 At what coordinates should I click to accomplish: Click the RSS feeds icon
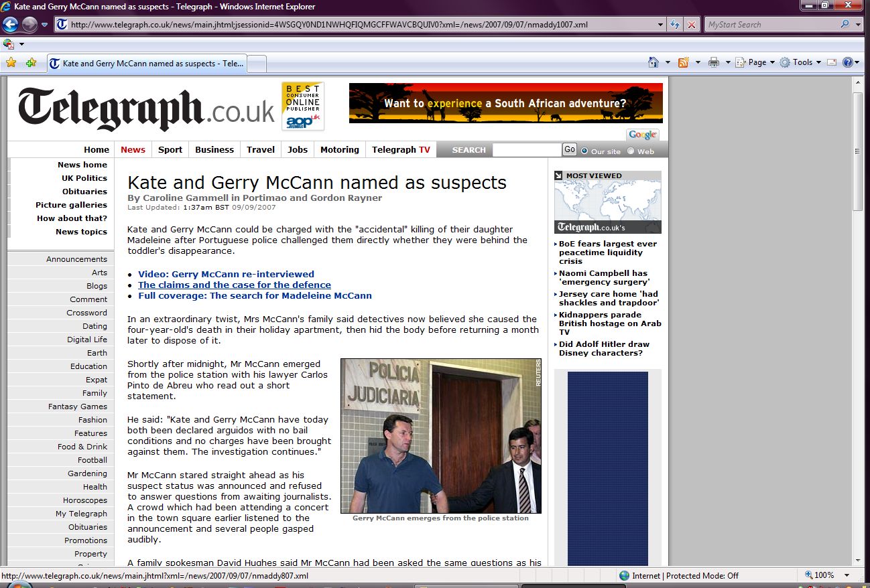pyautogui.click(x=684, y=62)
